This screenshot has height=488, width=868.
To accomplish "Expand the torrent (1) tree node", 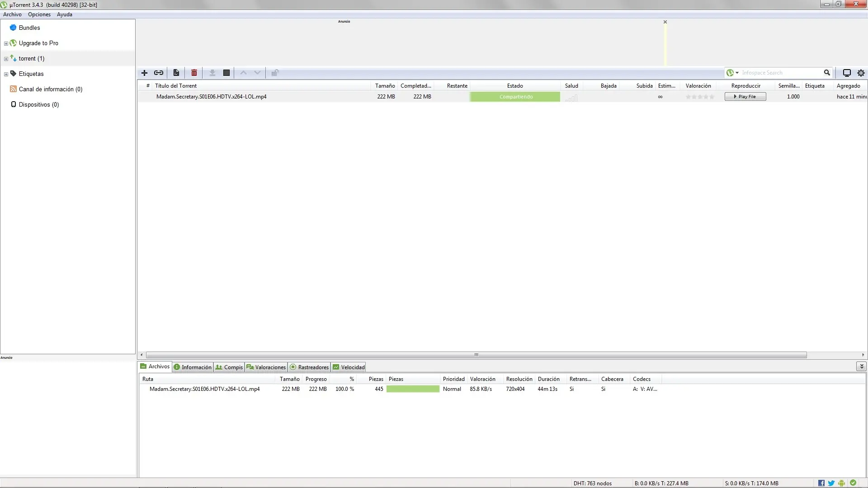I will (x=6, y=59).
